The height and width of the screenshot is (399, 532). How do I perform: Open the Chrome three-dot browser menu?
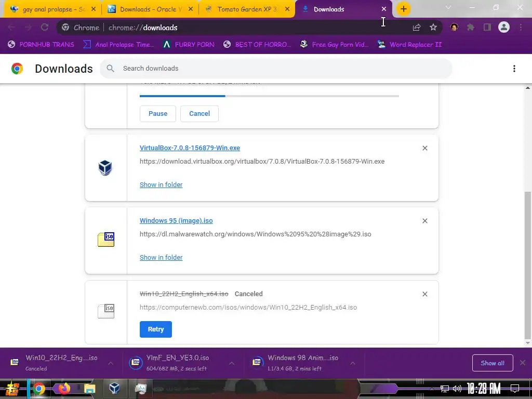tap(521, 28)
